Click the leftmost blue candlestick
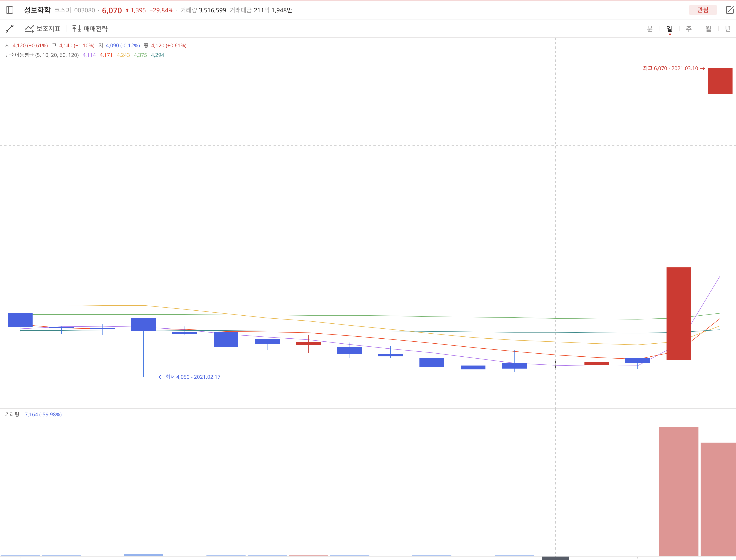The image size is (736, 560). (20, 320)
